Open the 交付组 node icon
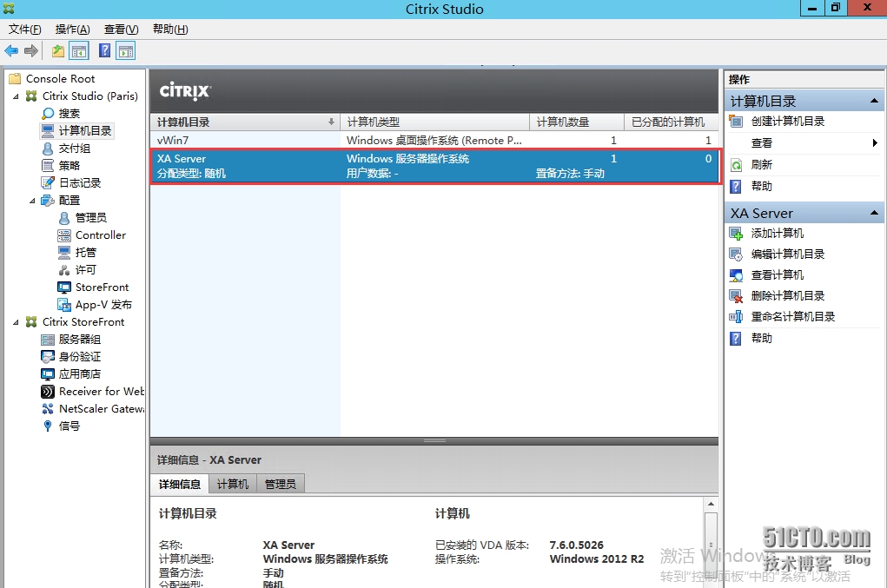Screen dimensions: 887x588 pyautogui.click(x=48, y=149)
